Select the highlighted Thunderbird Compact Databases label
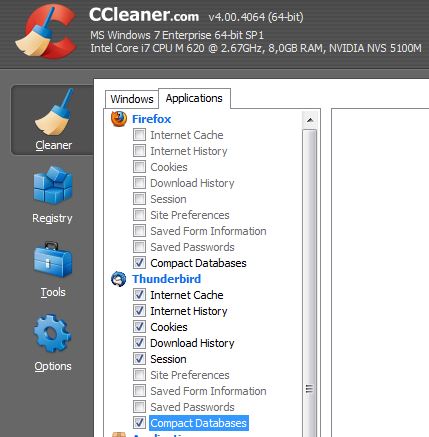The height and width of the screenshot is (437, 429). coord(198,423)
